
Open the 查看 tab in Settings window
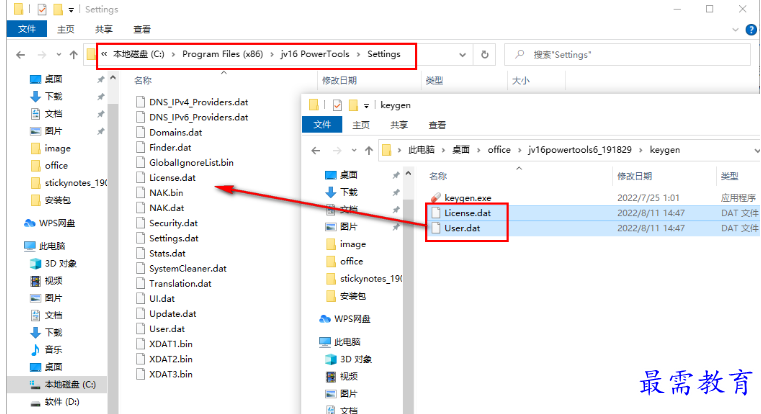pyautogui.click(x=142, y=29)
